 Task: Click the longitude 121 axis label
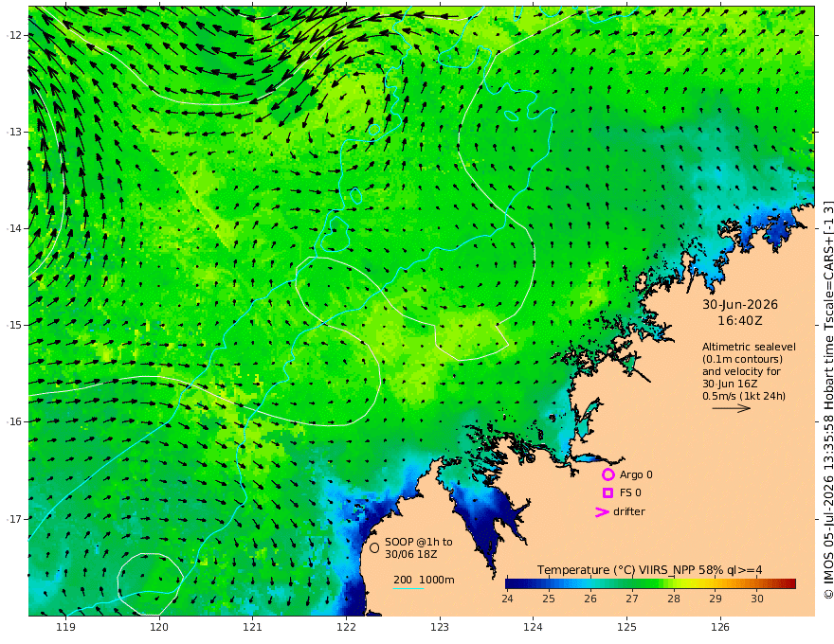[253, 628]
